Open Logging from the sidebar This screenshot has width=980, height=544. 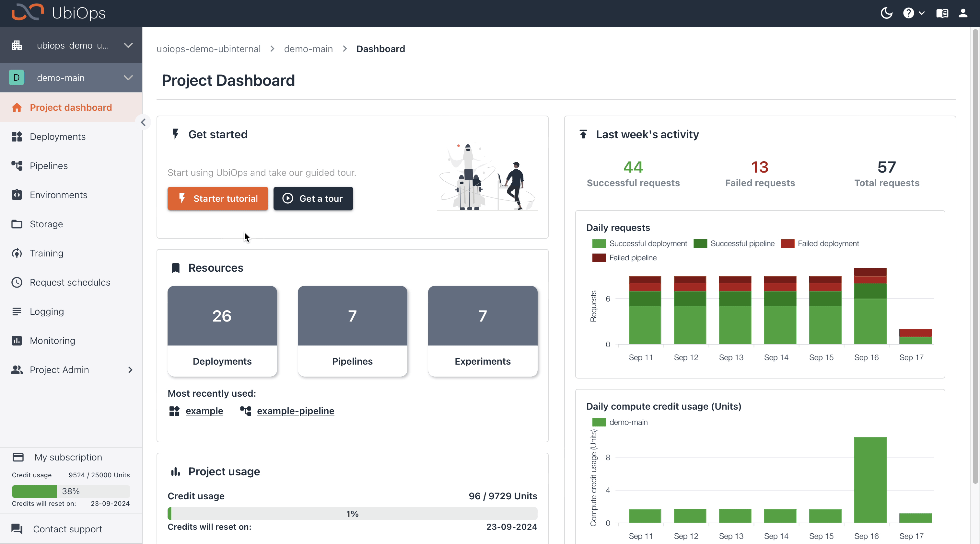(x=47, y=312)
